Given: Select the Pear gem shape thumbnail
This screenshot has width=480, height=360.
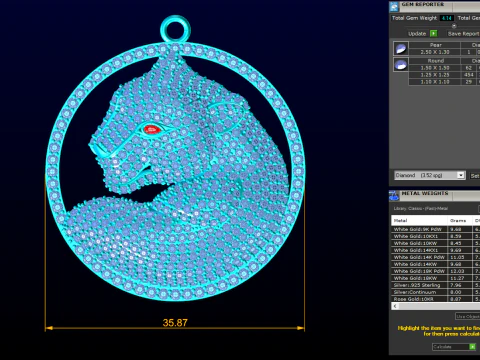Looking at the screenshot, I should coord(401,49).
